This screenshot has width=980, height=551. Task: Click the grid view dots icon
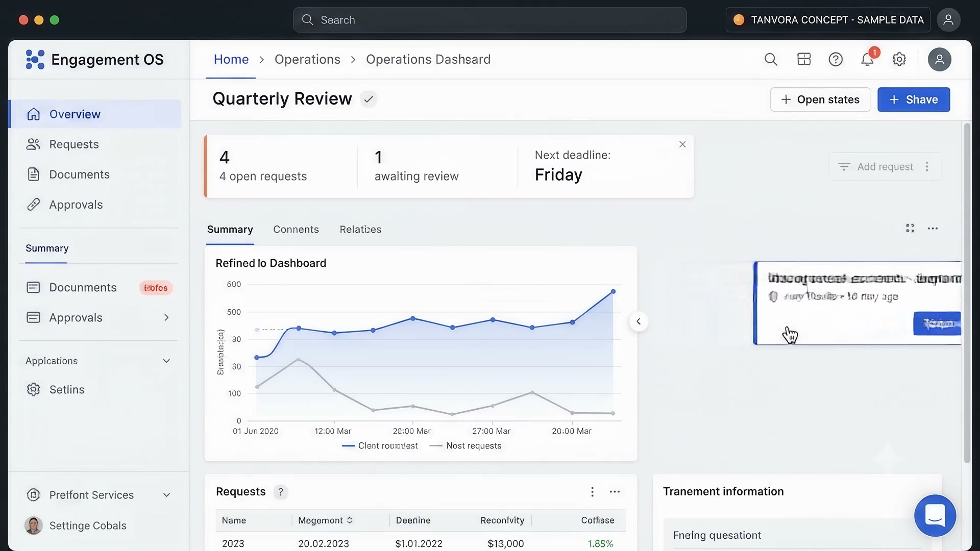(910, 228)
